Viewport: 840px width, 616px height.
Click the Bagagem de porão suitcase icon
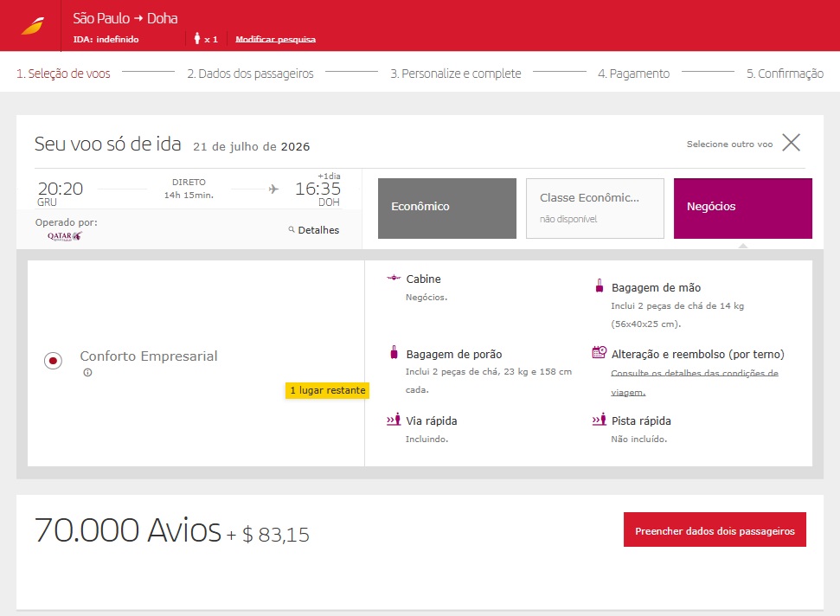click(x=394, y=353)
